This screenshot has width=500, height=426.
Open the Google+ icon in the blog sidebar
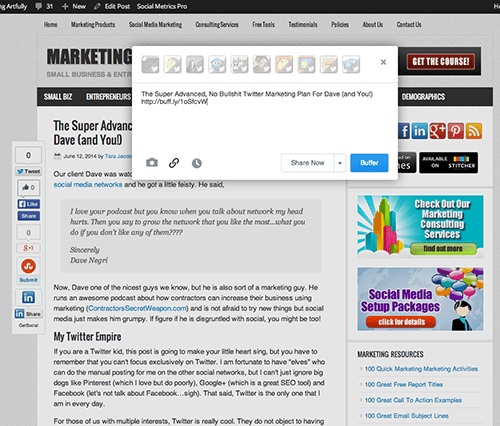(x=437, y=131)
